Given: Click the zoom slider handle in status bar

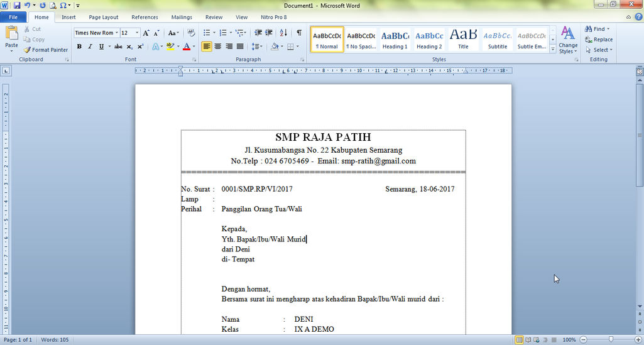Looking at the screenshot, I should [610, 339].
